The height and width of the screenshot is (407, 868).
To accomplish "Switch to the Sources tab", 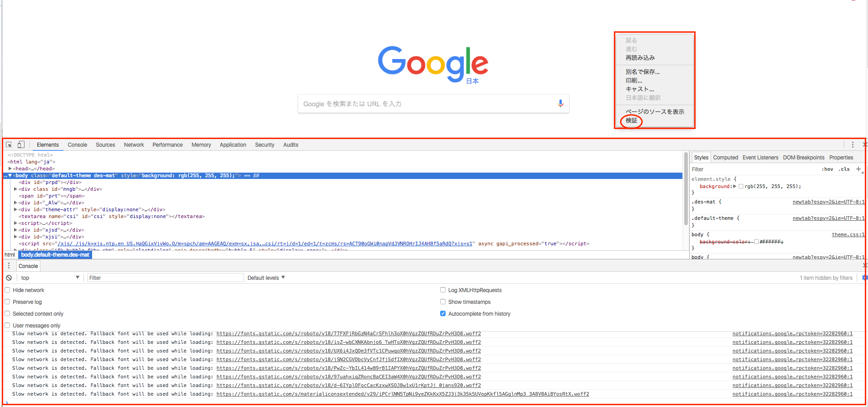I will pyautogui.click(x=105, y=145).
